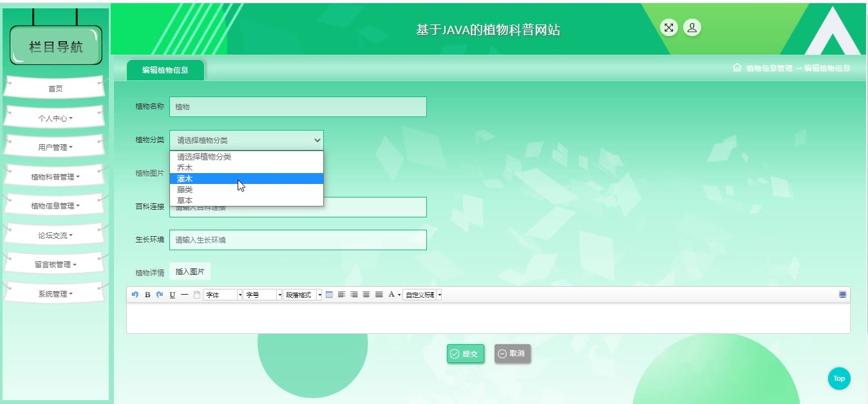Click the 取消 cancel button

pos(513,353)
